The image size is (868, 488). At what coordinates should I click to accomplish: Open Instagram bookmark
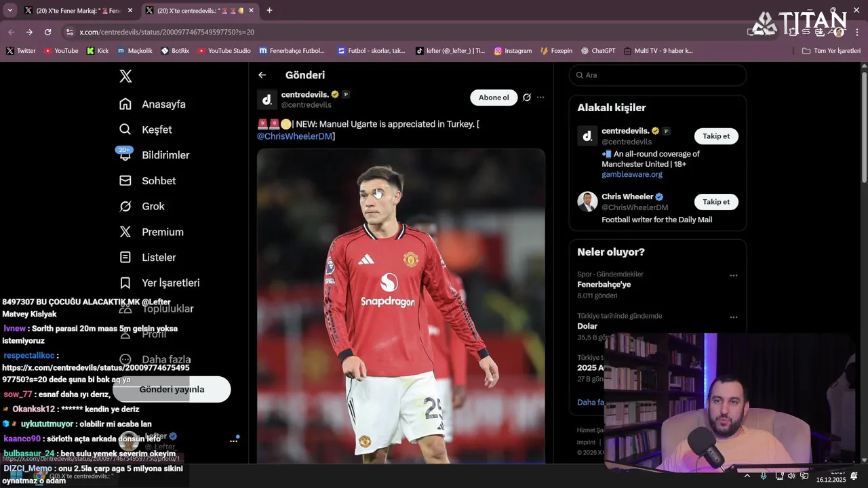(513, 51)
